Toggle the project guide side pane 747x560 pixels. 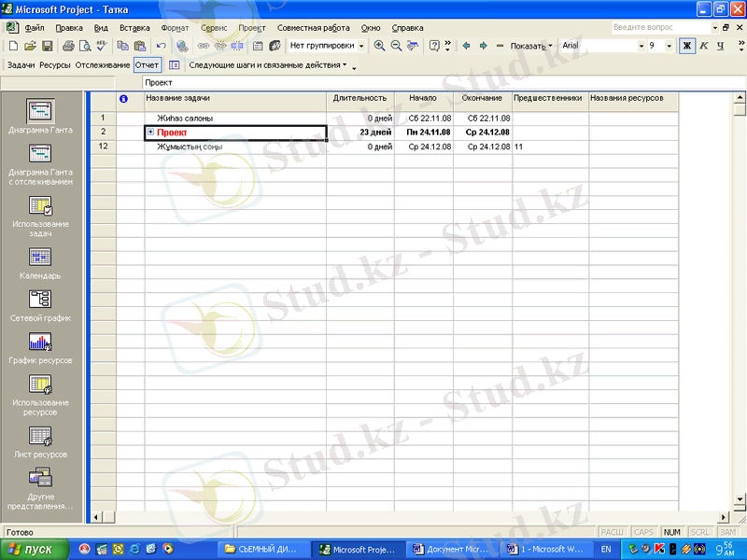pos(175,64)
